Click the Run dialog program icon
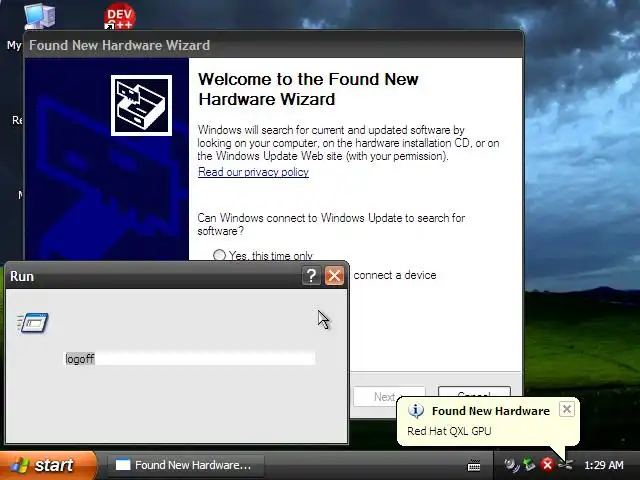The width and height of the screenshot is (640, 480). point(33,323)
